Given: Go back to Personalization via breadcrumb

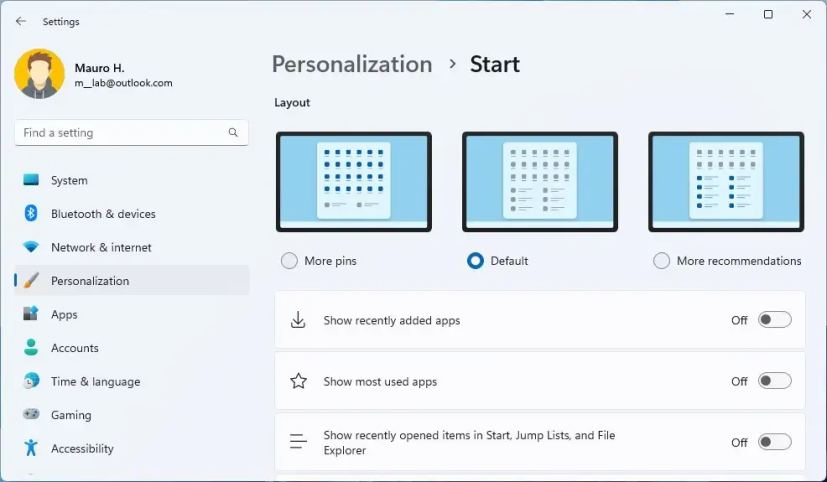Looking at the screenshot, I should (x=352, y=64).
